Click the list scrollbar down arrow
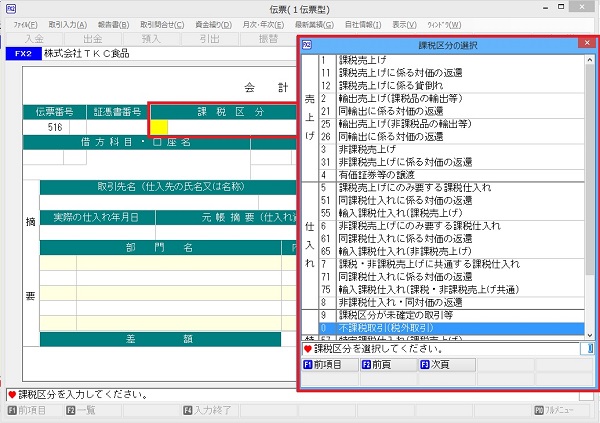The width and height of the screenshot is (600, 423). 590,335
